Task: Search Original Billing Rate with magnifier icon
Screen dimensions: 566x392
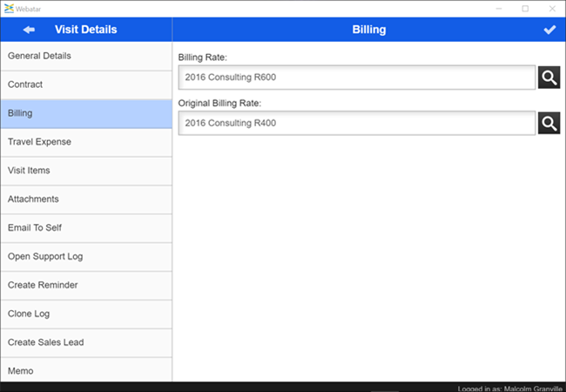Action: click(x=549, y=123)
